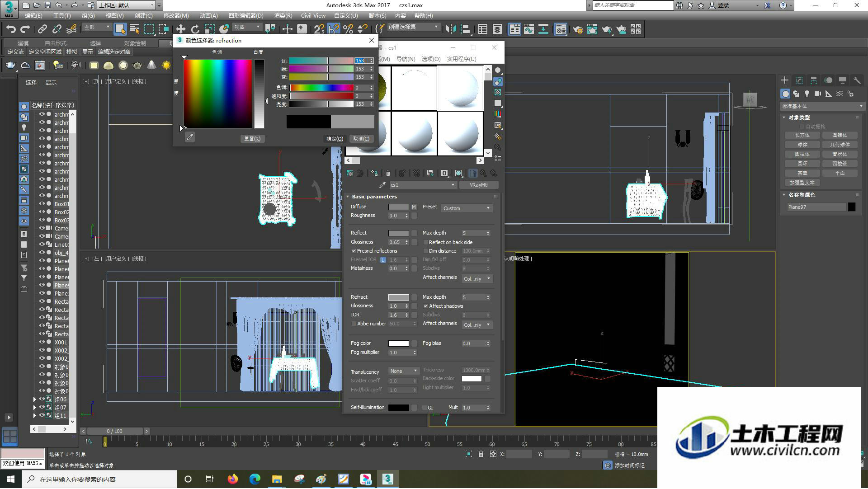Enable Reflect on back side checkbox

(425, 242)
